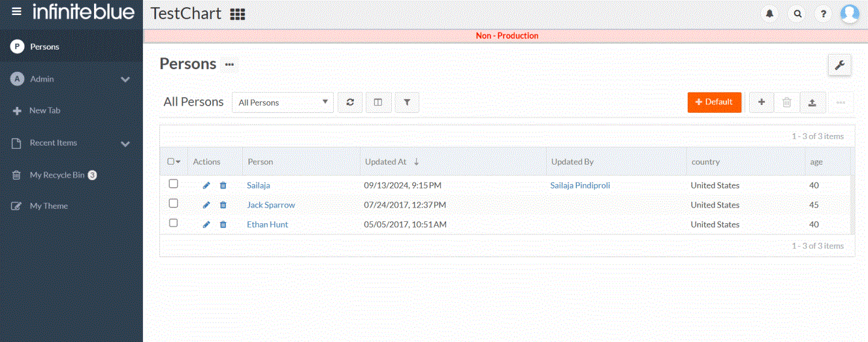This screenshot has height=342, width=868.
Task: Expand the Admin sidebar menu
Action: pos(125,80)
